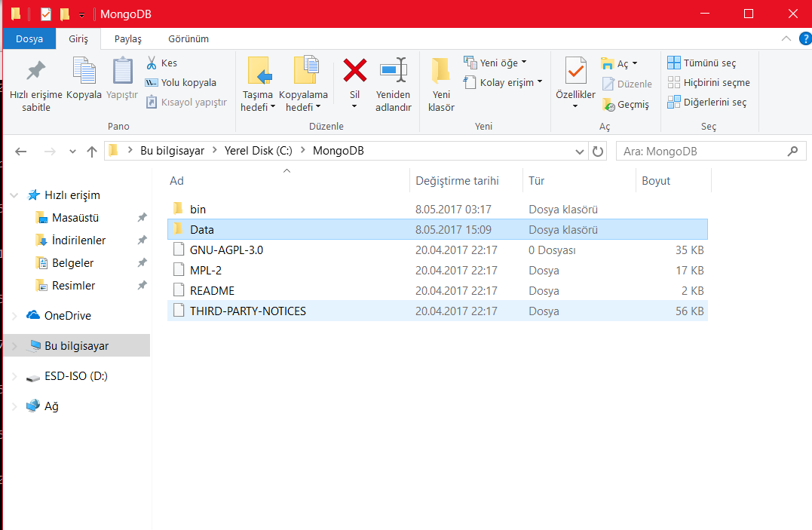This screenshot has height=530, width=812.
Task: Click the Yapıştır paste icon
Action: click(x=122, y=71)
